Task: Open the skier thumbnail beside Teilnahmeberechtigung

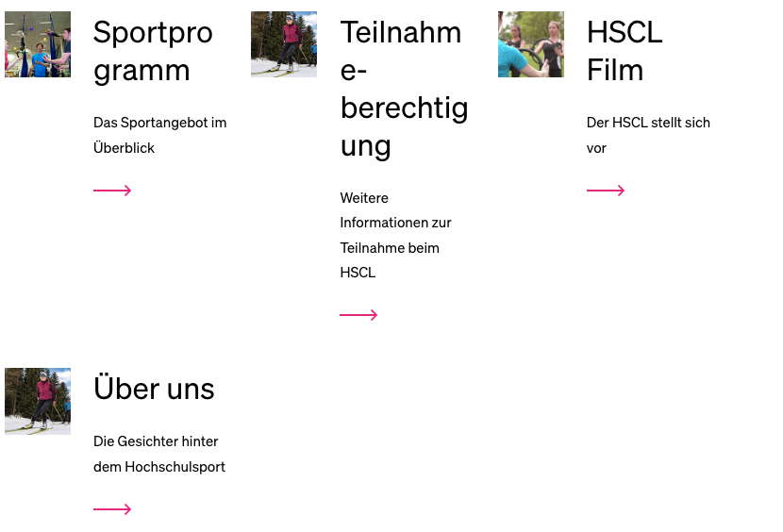Action: click(x=284, y=44)
